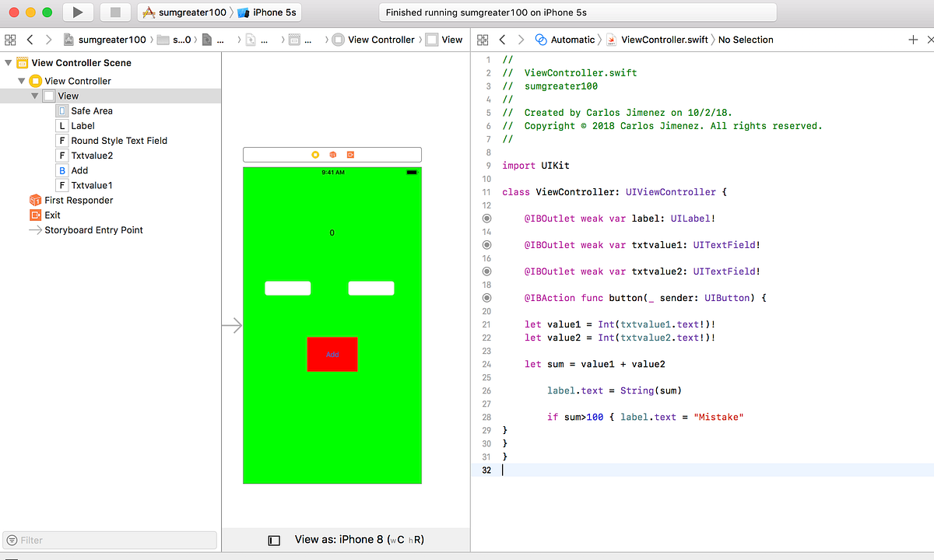
Task: Open the left related items grid icon
Action: point(10,40)
